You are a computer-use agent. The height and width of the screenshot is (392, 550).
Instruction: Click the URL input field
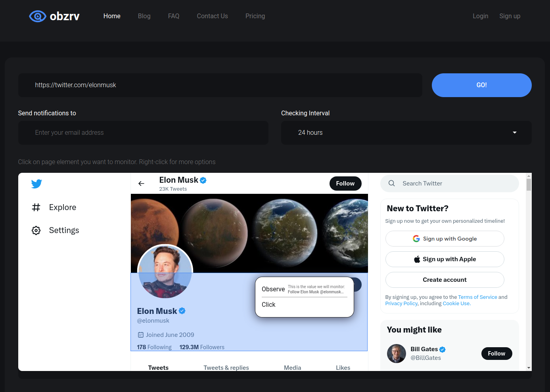click(220, 85)
